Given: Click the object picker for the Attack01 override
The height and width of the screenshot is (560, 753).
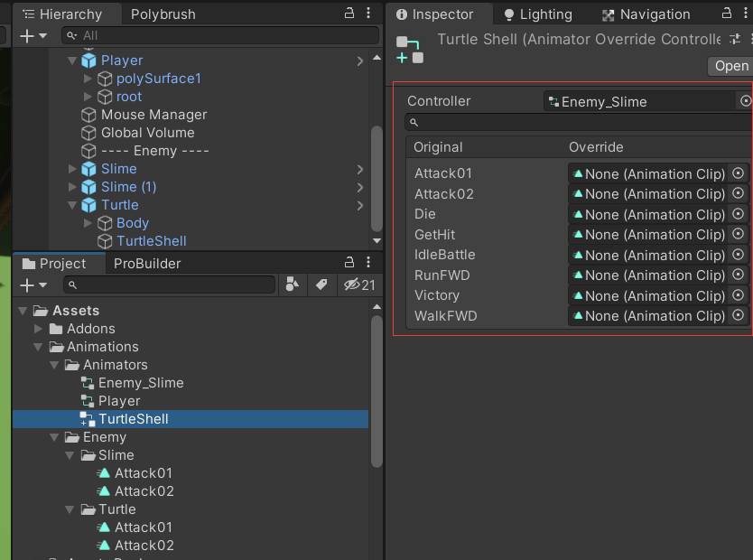Looking at the screenshot, I should [739, 173].
